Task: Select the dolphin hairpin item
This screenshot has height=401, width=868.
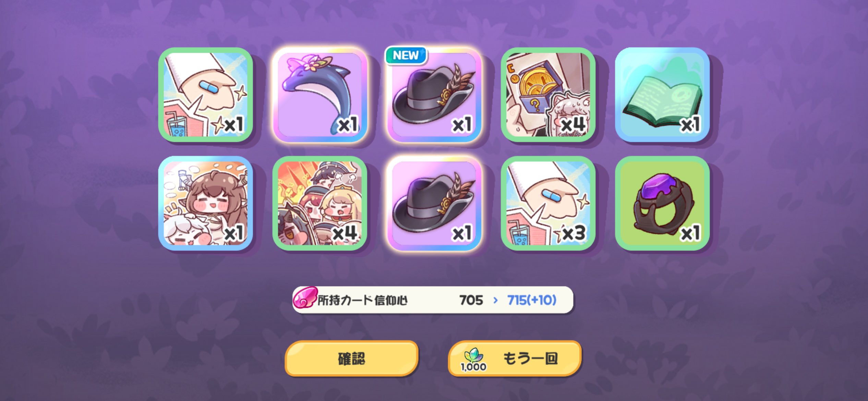Action: click(x=320, y=95)
